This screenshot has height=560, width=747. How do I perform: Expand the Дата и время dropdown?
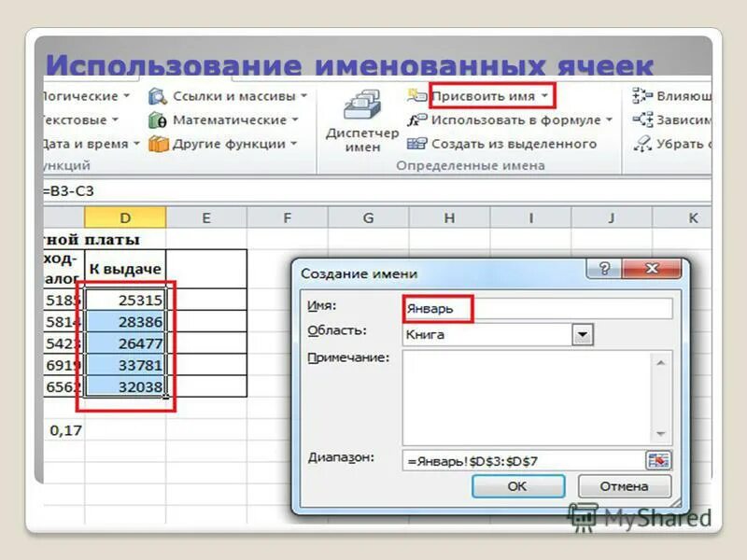coord(136,144)
